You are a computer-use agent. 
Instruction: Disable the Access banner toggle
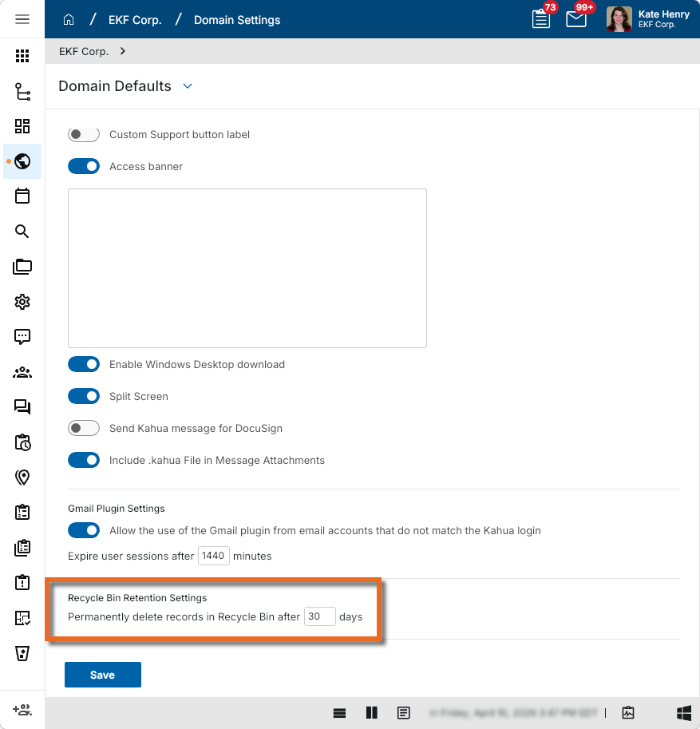(x=84, y=167)
